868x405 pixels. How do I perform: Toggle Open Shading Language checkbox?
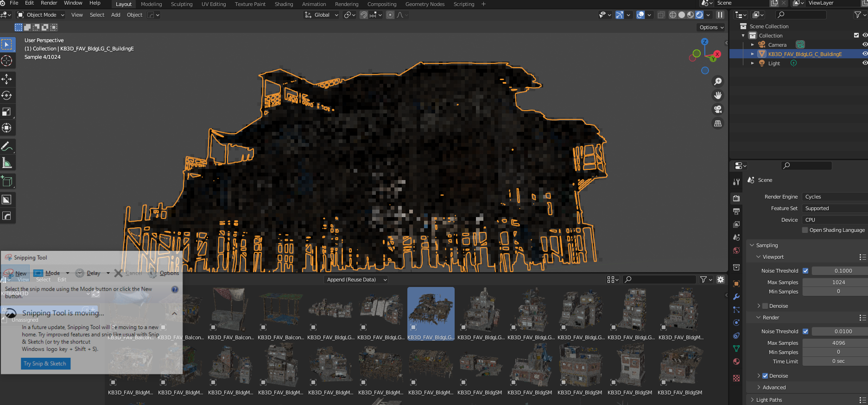tap(805, 230)
